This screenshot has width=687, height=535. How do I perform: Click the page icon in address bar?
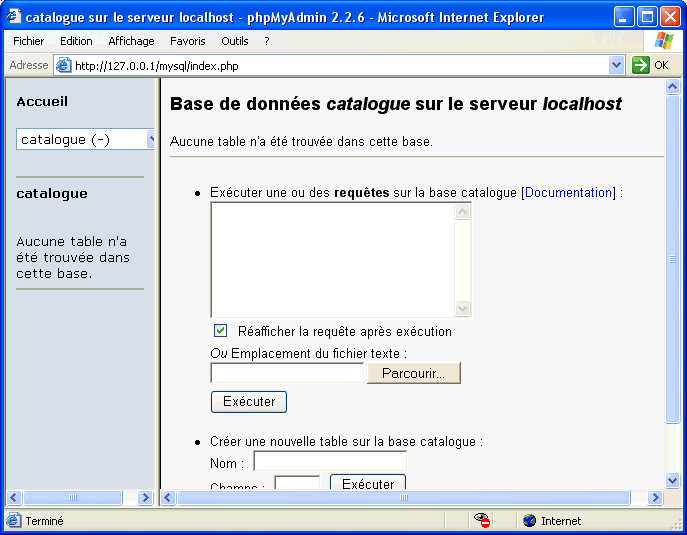click(64, 65)
